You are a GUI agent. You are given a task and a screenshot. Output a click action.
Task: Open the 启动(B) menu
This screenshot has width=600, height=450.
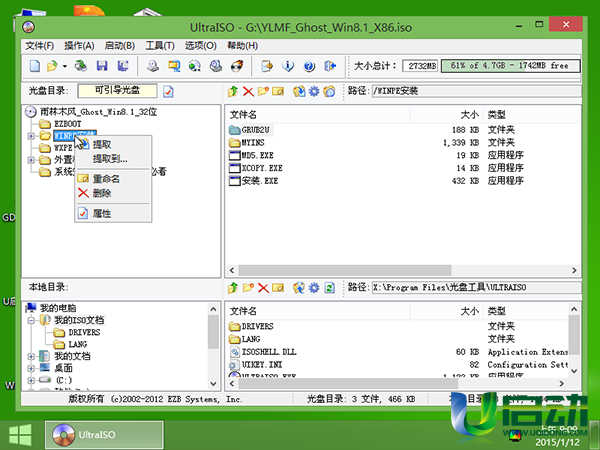pos(120,46)
